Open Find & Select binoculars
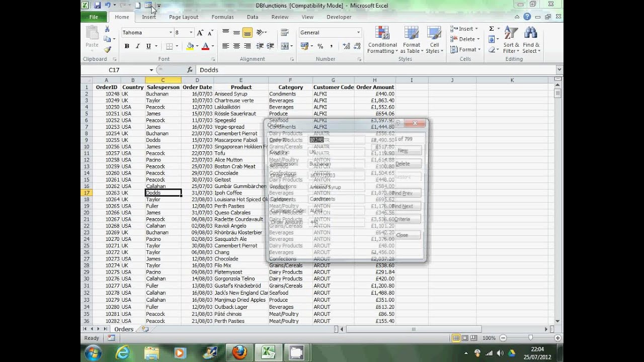644x362 pixels. (x=530, y=40)
